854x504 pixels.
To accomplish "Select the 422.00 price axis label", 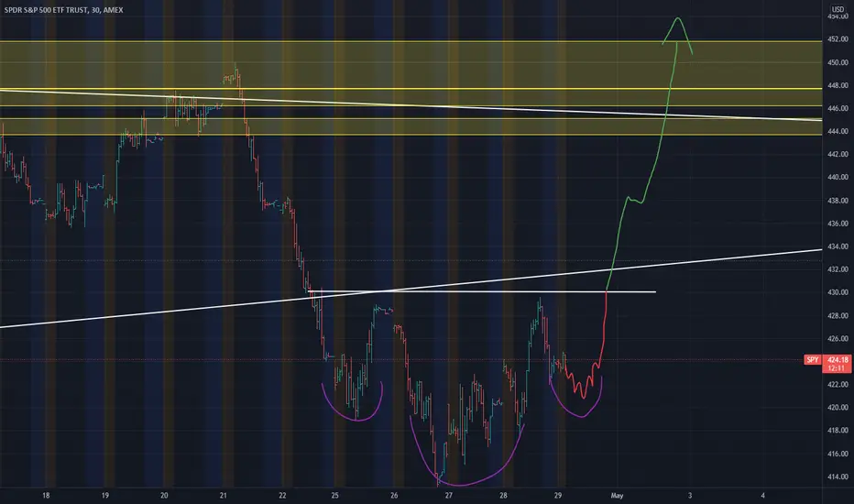I will (838, 384).
